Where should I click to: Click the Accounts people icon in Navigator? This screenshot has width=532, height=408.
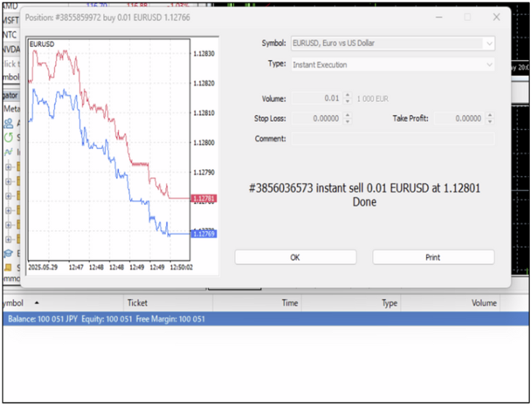tap(9, 122)
